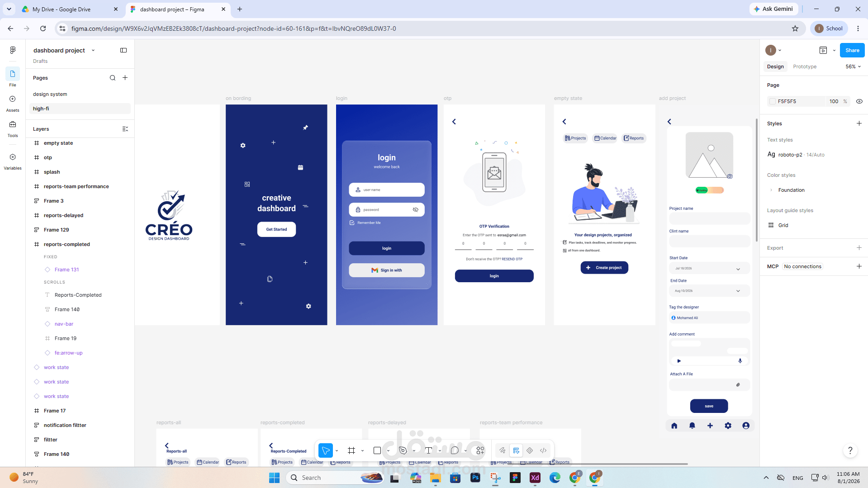868x488 pixels.
Task: Open File Explorer from the taskbar
Action: click(436, 478)
